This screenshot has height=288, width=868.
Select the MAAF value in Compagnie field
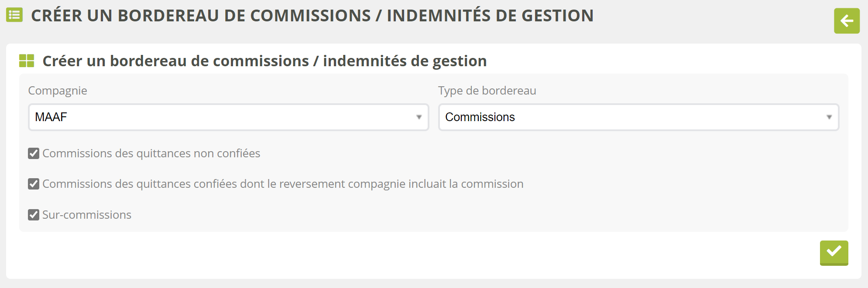51,117
